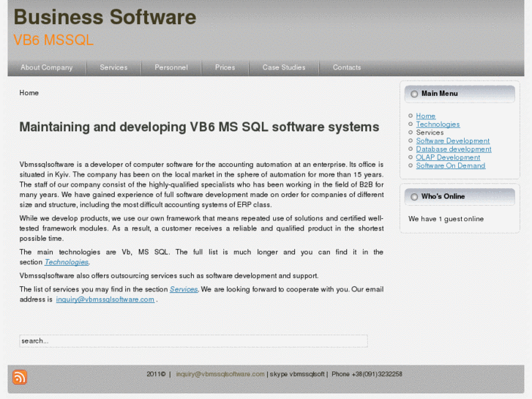Click the Home link in Main Menu
532x399 pixels.
pos(425,116)
